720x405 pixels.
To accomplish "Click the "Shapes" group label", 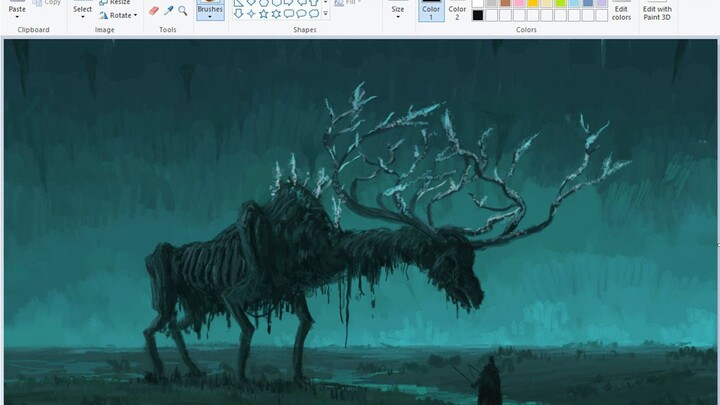I will pyautogui.click(x=305, y=29).
